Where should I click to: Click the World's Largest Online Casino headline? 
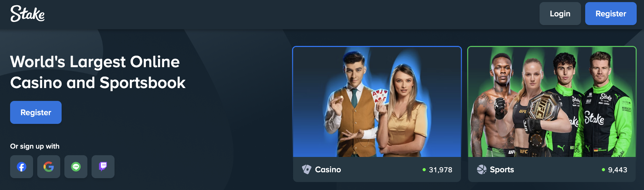(x=98, y=72)
